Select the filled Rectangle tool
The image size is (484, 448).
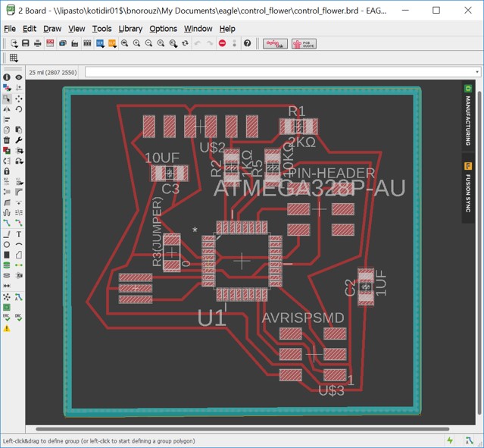point(7,255)
